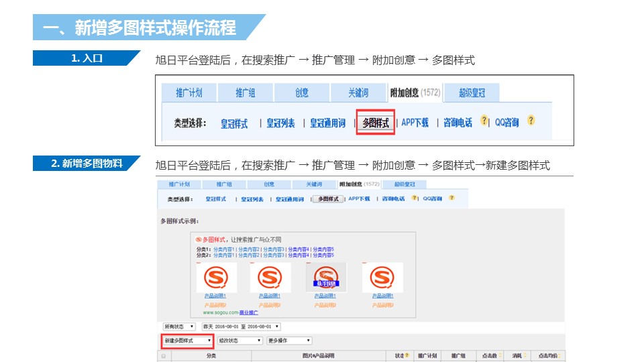This screenshot has height=362, width=644.
Task: Click Sogou logo with blue 悬浮按钮 overlay
Action: [326, 278]
